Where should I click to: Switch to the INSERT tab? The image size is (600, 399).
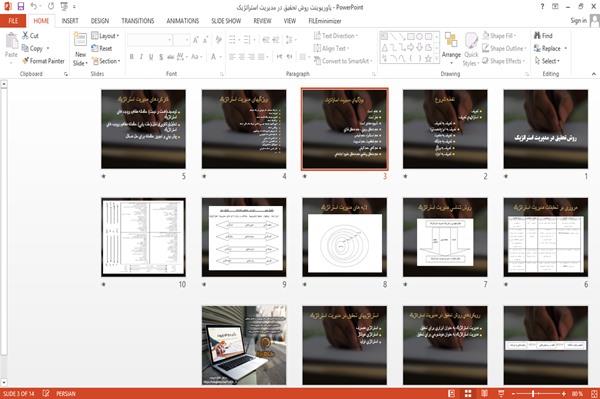pyautogui.click(x=70, y=21)
